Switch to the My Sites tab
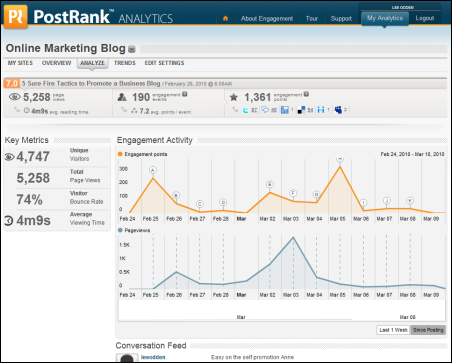This screenshot has width=452, height=363. tap(20, 63)
